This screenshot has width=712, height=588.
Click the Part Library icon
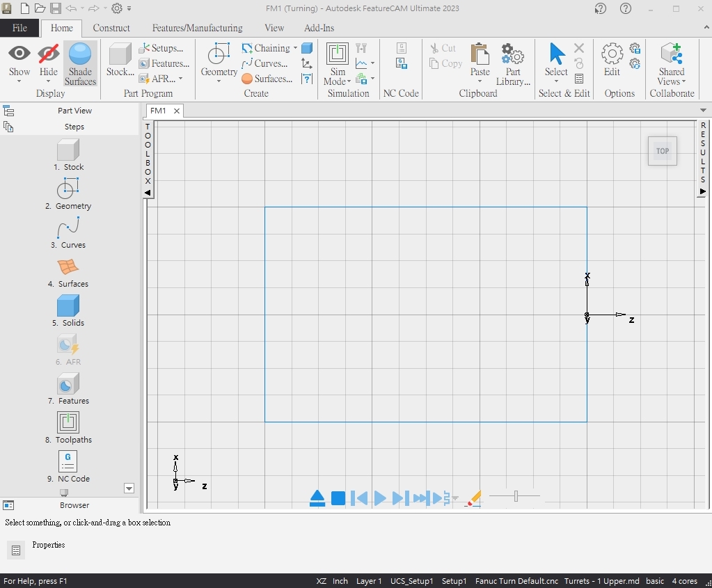[x=513, y=54]
